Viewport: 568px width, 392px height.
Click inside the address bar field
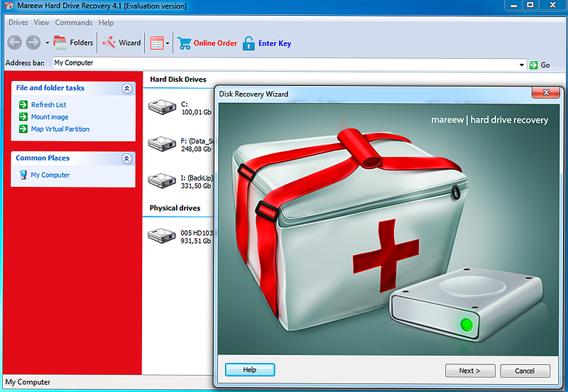point(284,63)
